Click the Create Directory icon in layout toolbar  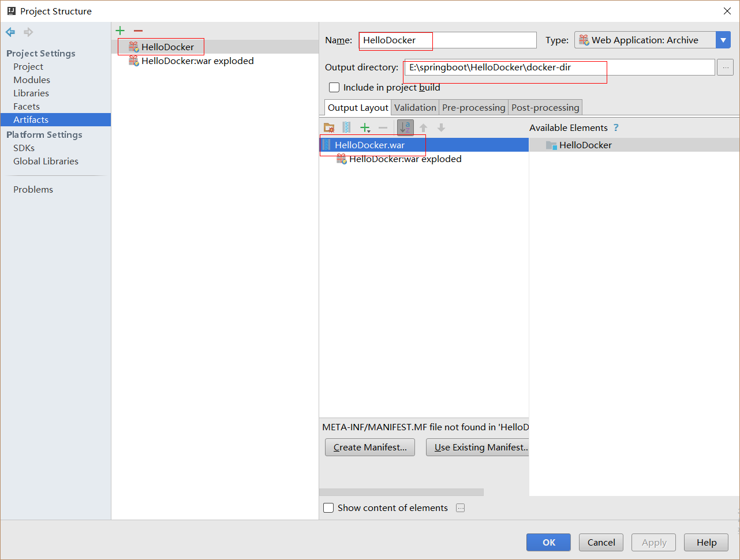click(x=329, y=127)
